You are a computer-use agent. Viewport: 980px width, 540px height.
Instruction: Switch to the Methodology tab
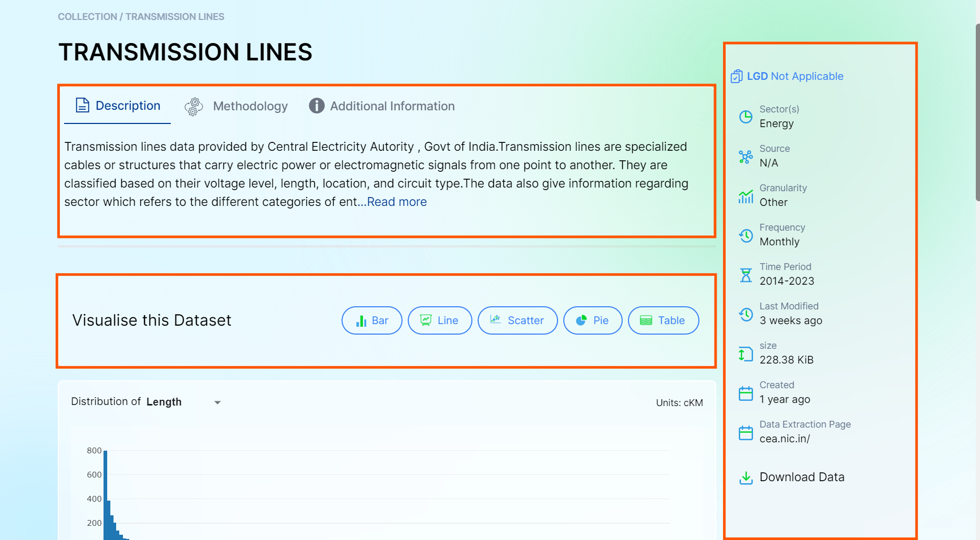[236, 106]
